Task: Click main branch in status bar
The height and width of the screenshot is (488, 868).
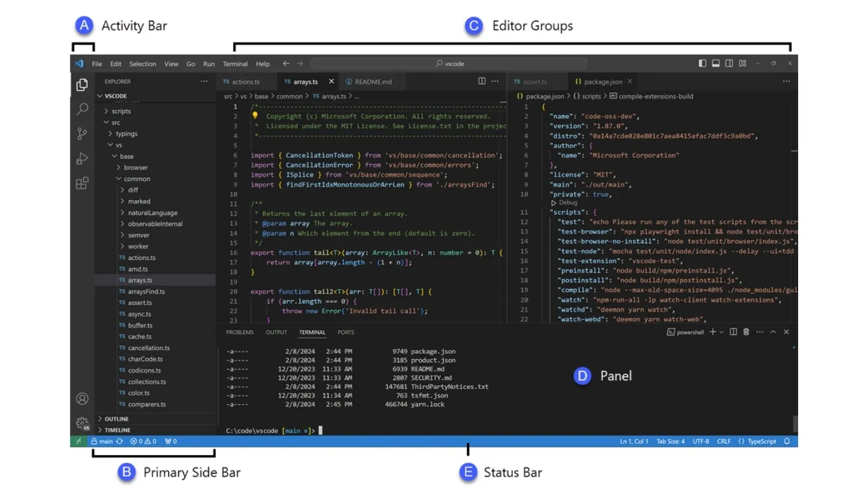Action: tap(102, 441)
